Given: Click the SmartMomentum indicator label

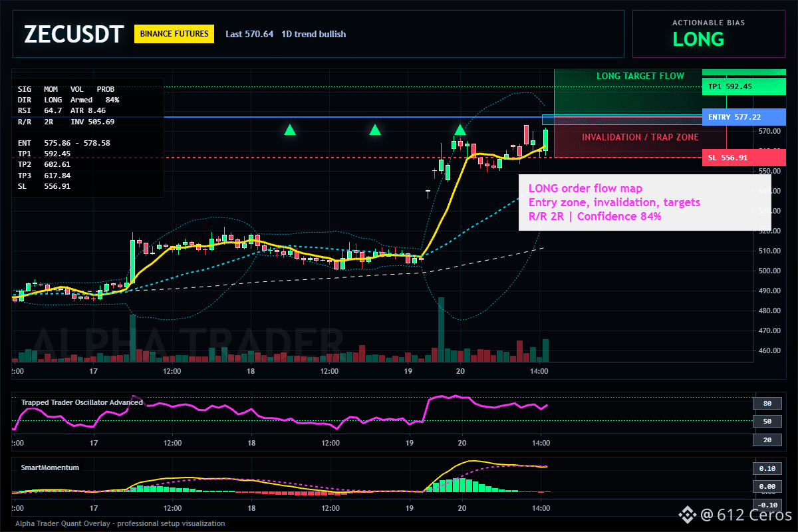Looking at the screenshot, I should 50,467.
